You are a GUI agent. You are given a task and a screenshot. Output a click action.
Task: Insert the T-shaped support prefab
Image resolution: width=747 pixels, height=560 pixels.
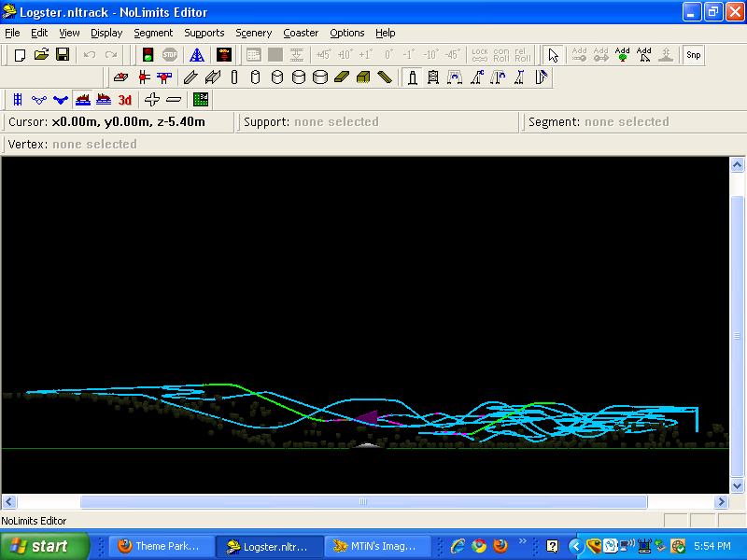[x=498, y=77]
